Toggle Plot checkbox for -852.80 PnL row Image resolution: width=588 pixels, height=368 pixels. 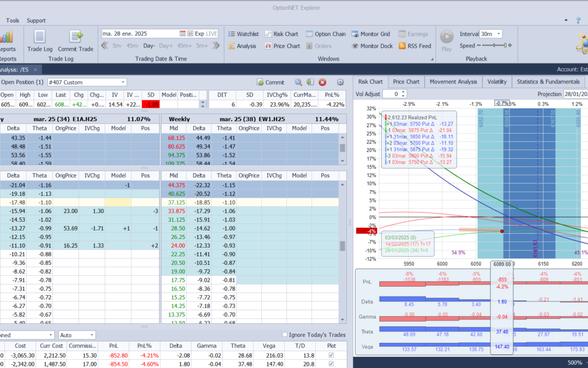pyautogui.click(x=331, y=355)
